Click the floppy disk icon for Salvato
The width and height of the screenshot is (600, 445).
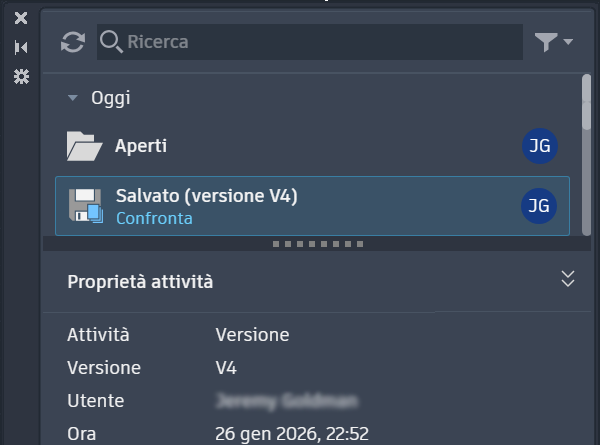coord(86,205)
